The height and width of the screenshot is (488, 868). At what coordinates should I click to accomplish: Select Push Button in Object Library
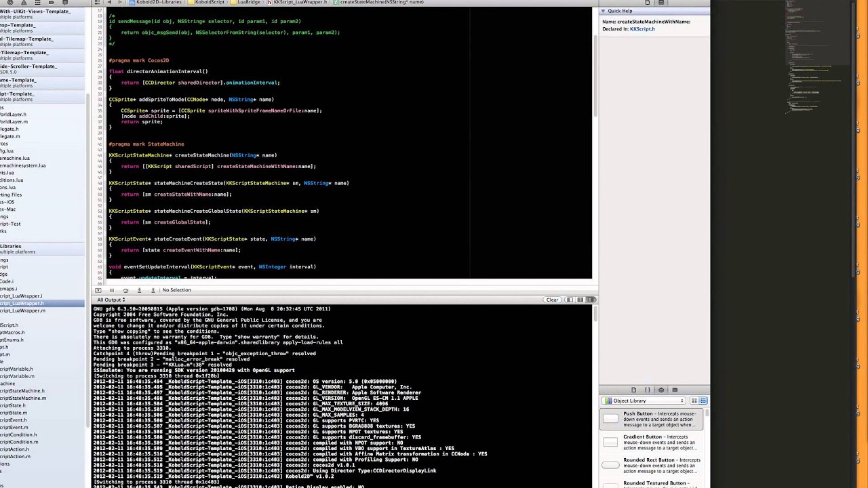(x=652, y=420)
